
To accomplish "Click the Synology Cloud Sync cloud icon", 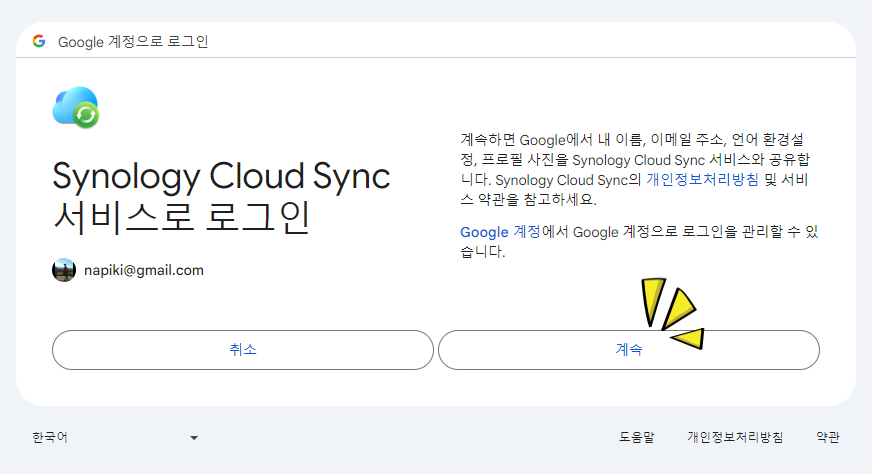I will tap(76, 107).
